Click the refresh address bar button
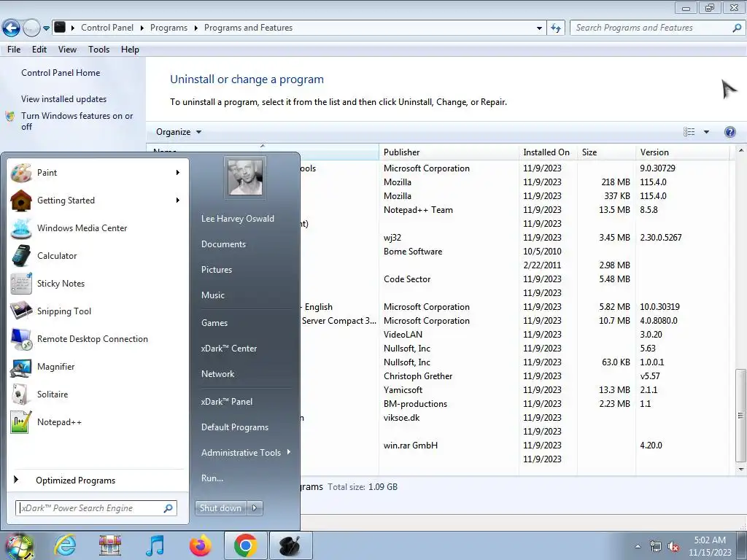747x560 pixels. pos(555,28)
